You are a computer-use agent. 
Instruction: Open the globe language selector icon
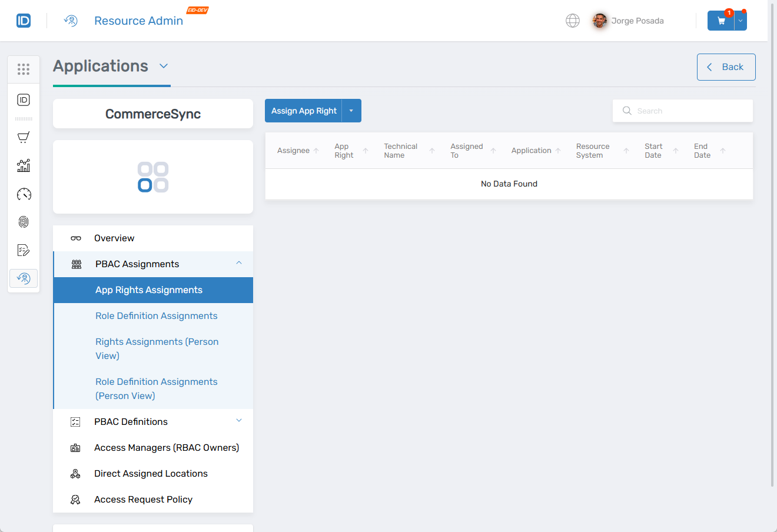pyautogui.click(x=572, y=21)
